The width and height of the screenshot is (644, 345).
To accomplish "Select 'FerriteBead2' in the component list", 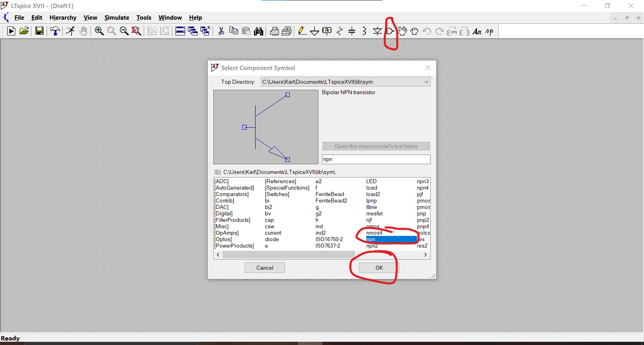I will click(331, 200).
